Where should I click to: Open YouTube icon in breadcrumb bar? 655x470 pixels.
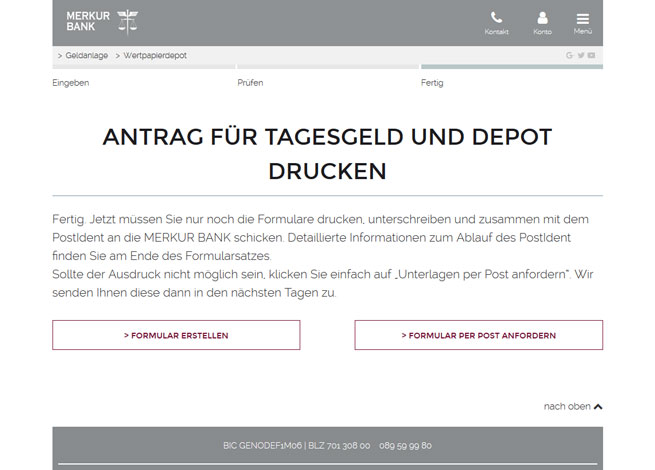591,55
